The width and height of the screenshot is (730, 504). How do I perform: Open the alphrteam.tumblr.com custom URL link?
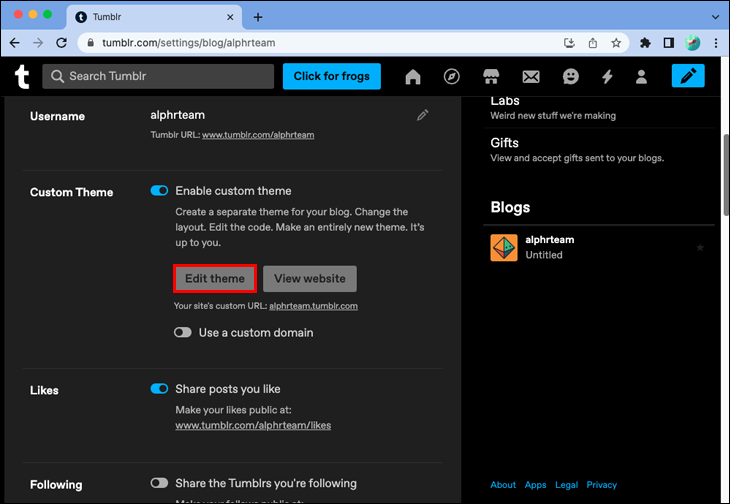pyautogui.click(x=313, y=306)
